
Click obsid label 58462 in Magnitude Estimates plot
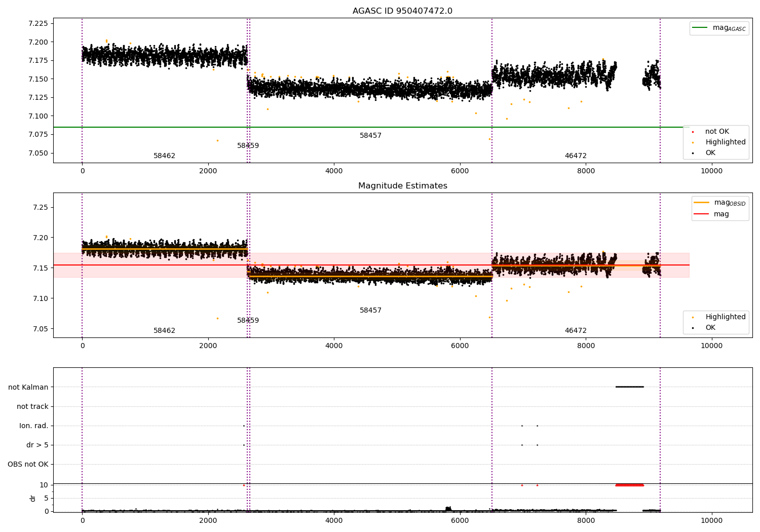tap(164, 331)
